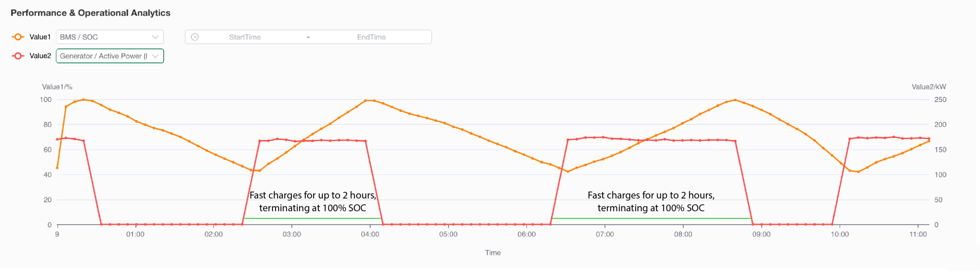
Task: Click the 07:00 time axis label
Action: click(604, 234)
